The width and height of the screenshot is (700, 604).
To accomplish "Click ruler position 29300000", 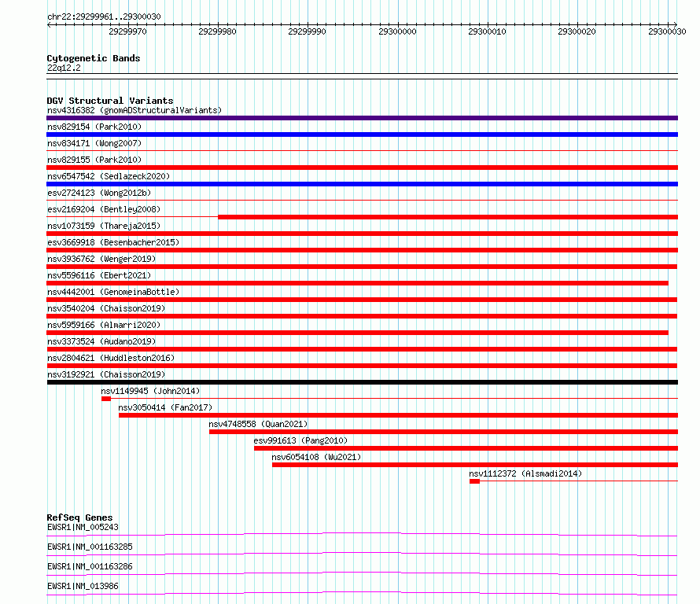I will point(397,31).
